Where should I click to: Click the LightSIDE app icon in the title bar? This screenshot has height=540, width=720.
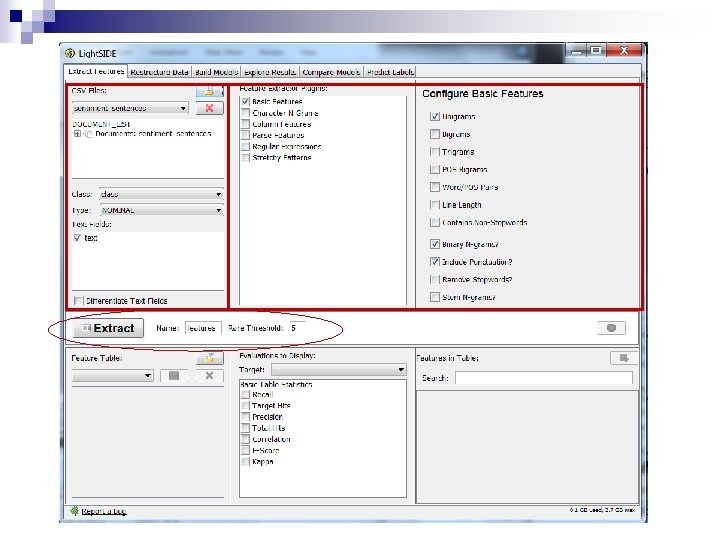[70, 53]
